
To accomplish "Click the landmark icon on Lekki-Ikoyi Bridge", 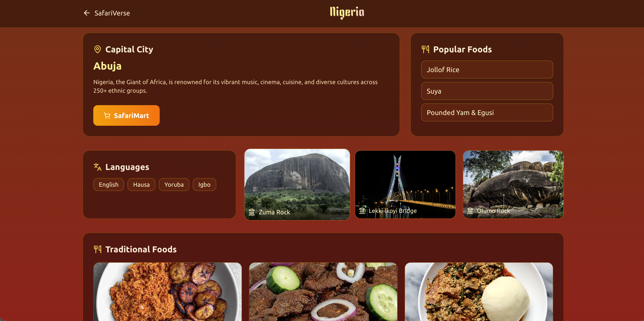I will tap(362, 211).
